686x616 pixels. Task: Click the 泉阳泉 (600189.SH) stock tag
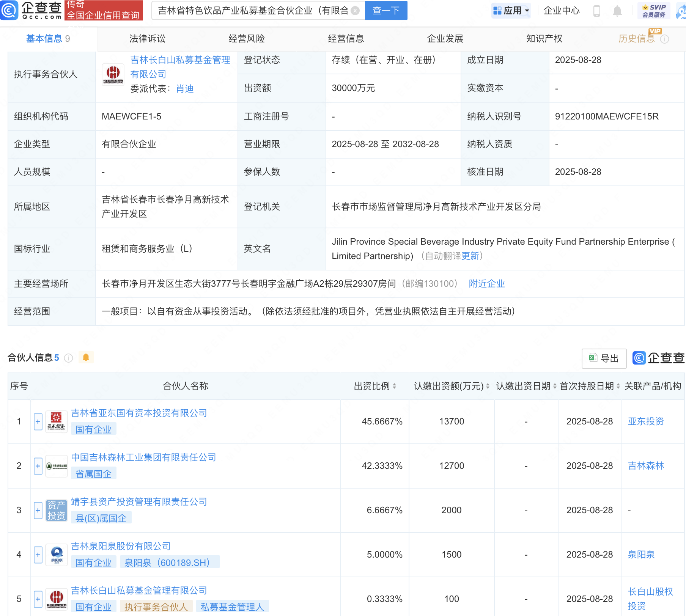coord(170,563)
